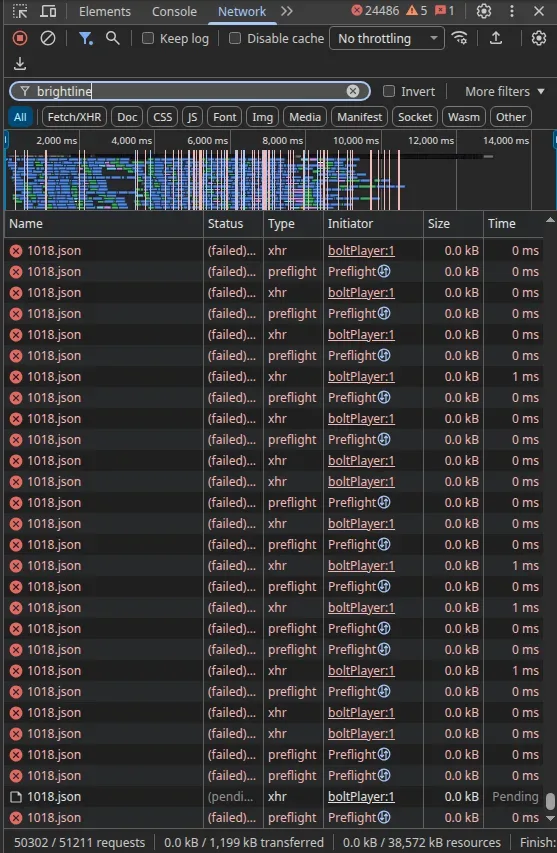Filter requests by Manifest type
557x853 pixels.
(359, 117)
